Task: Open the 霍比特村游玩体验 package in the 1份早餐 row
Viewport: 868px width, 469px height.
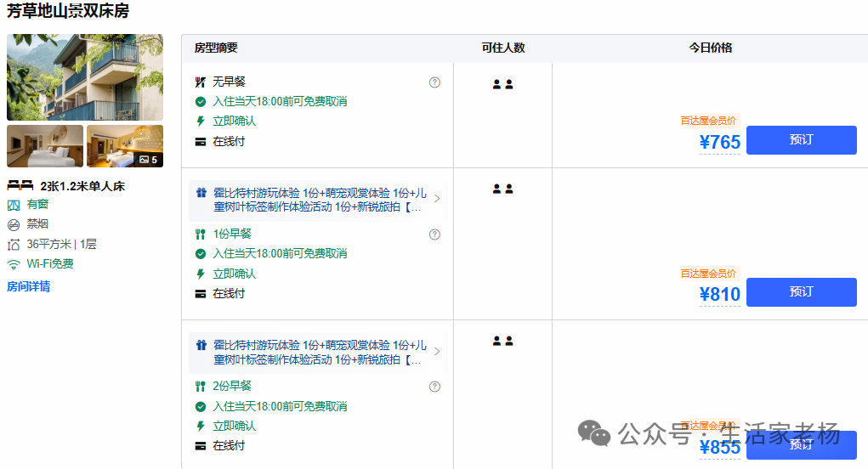Action: pyautogui.click(x=317, y=200)
